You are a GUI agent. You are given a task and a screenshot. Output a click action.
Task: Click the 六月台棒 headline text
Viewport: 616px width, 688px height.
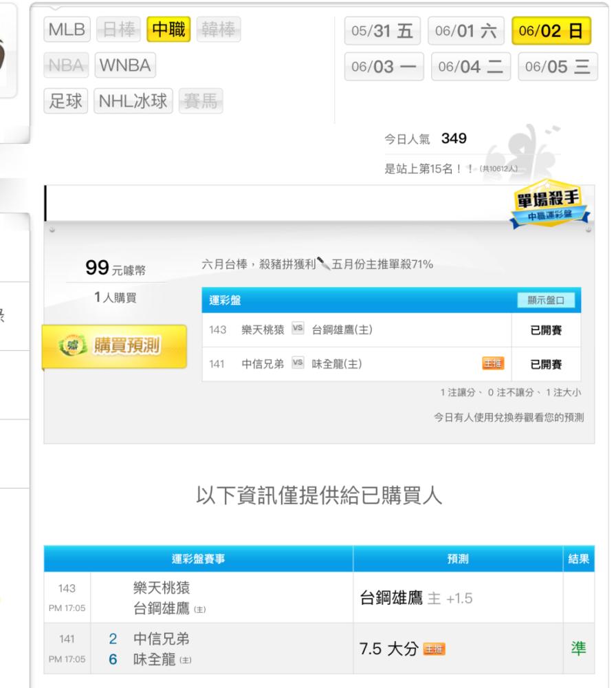[x=318, y=264]
